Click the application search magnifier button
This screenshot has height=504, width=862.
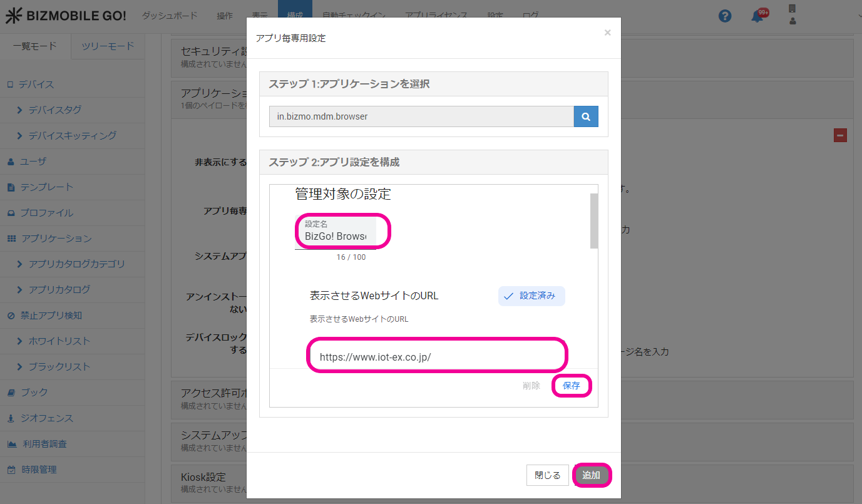pos(586,116)
